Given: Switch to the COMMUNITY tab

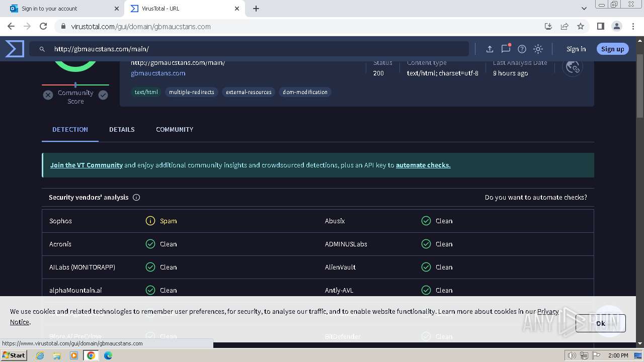Looking at the screenshot, I should [x=175, y=130].
